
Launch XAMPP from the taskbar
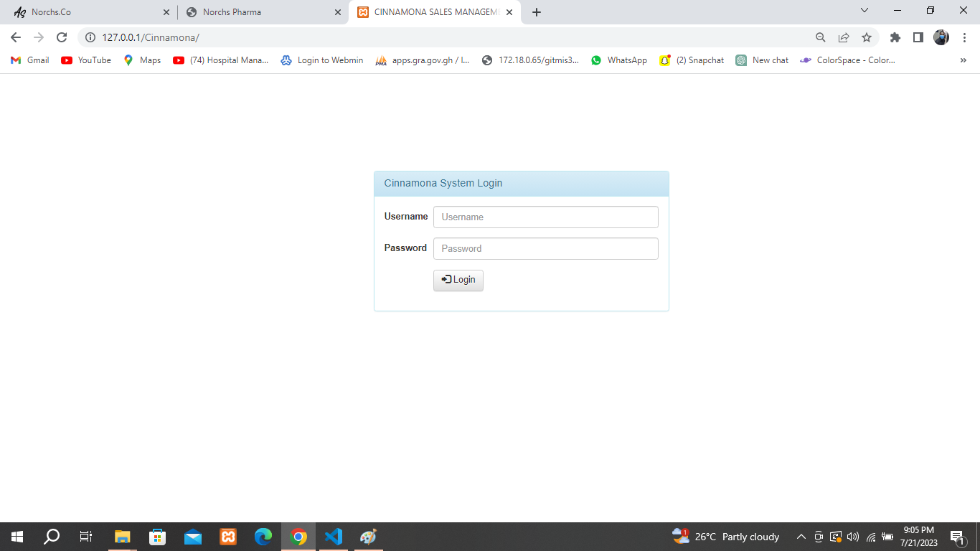[228, 536]
